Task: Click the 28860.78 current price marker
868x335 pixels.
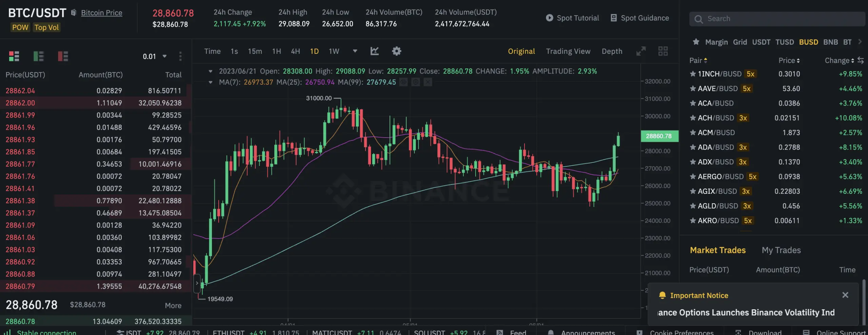Action: [659, 136]
